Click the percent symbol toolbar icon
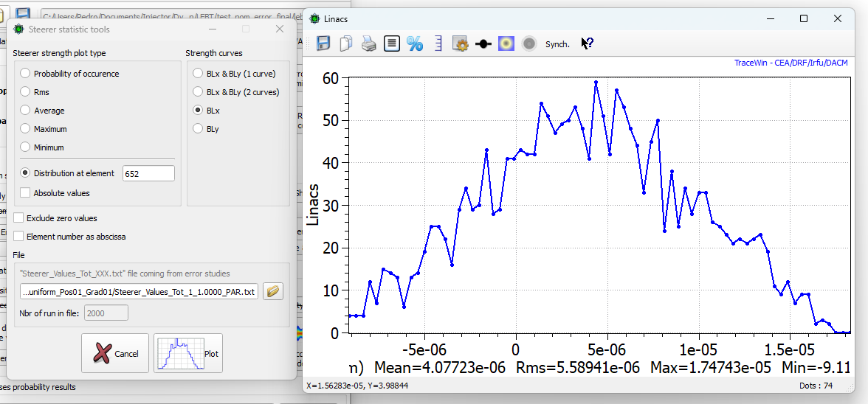The height and width of the screenshot is (404, 868). (x=415, y=44)
